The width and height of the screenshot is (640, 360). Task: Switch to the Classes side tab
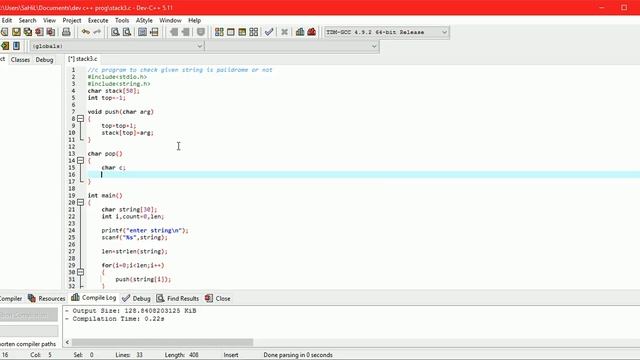point(20,60)
